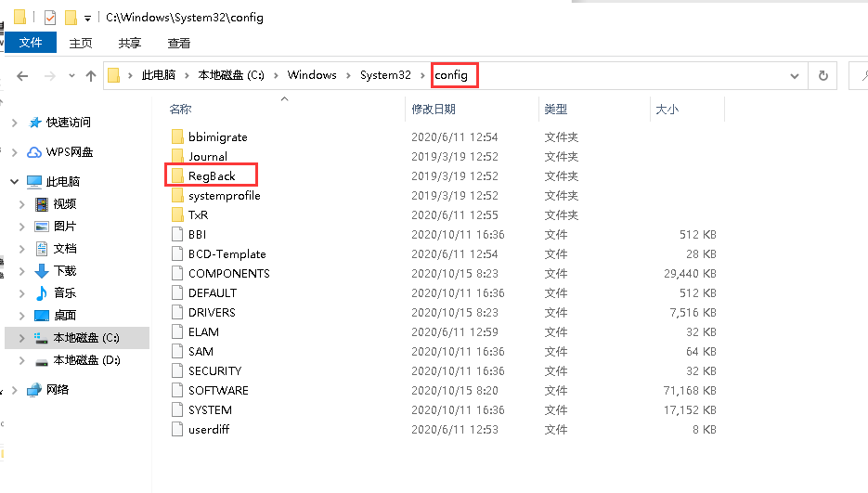Click 此电脑 in the address breadcrumb

tap(159, 75)
